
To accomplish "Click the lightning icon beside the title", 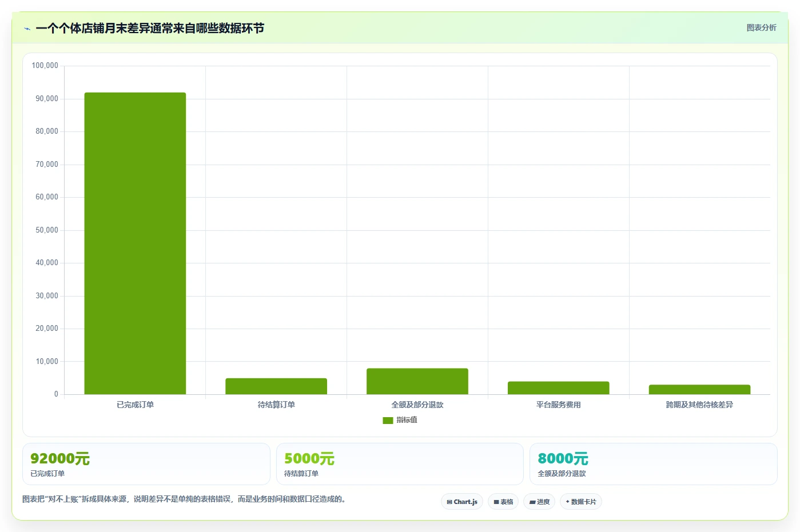I will coord(27,29).
